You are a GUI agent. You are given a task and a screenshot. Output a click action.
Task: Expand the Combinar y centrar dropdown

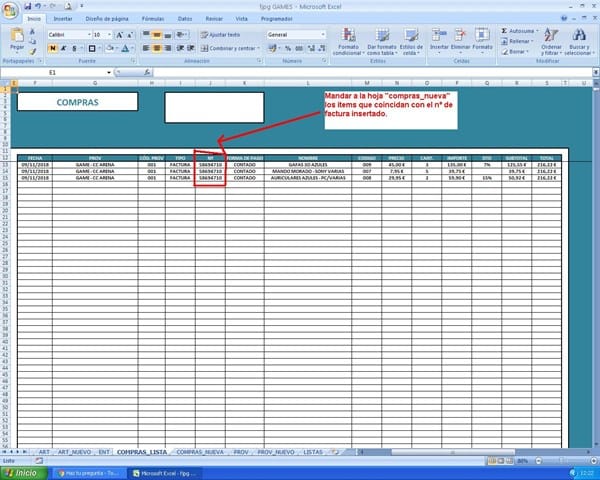click(x=259, y=47)
